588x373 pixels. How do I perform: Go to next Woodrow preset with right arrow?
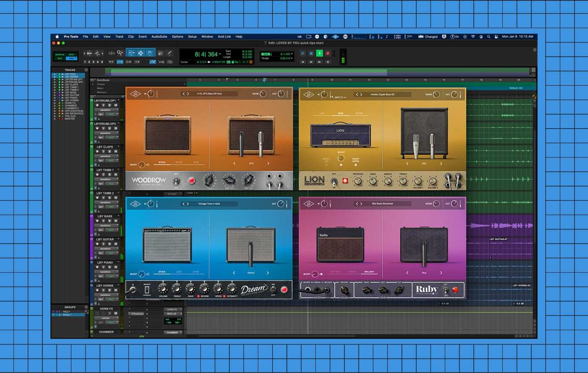pos(188,94)
